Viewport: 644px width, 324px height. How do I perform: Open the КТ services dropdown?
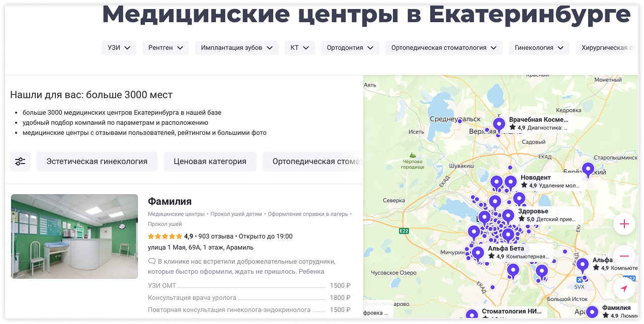coord(299,48)
